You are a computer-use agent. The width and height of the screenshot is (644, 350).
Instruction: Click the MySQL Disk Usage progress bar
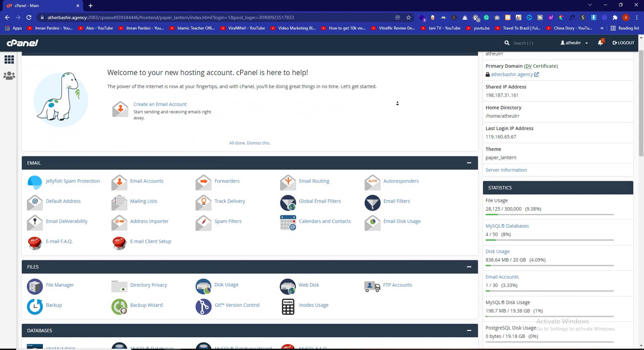click(x=549, y=316)
